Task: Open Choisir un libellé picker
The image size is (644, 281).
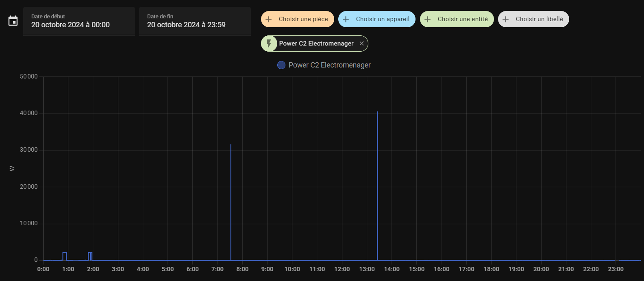Action: tap(533, 19)
